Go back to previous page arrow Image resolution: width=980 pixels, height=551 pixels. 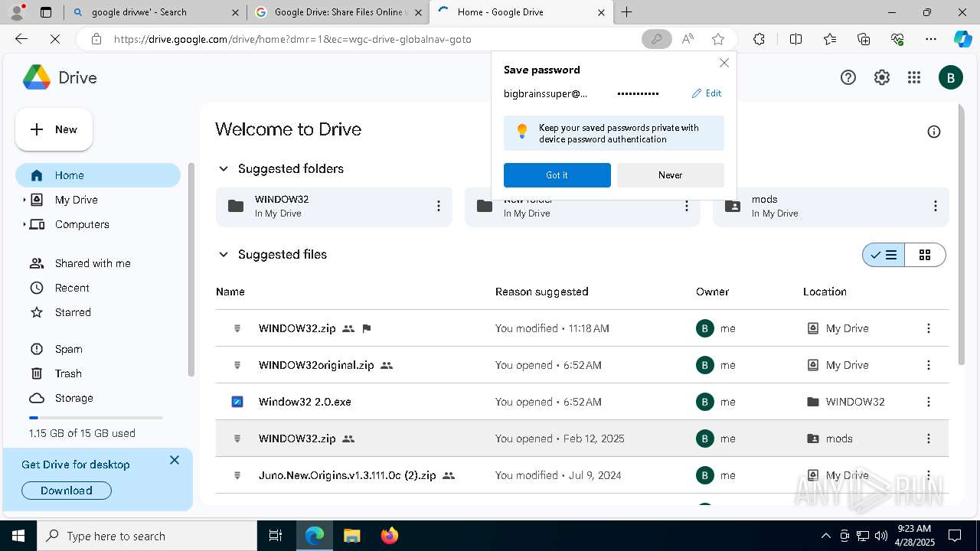point(21,39)
